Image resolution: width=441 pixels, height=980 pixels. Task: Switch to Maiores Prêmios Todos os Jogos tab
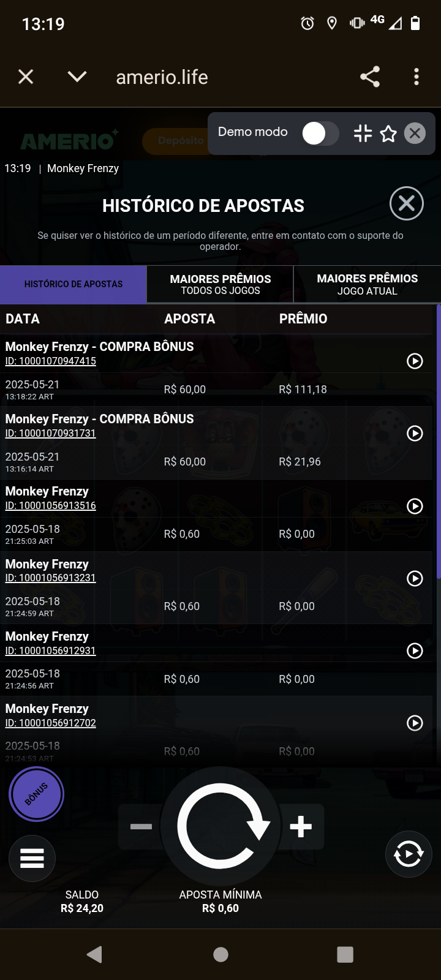(x=221, y=284)
